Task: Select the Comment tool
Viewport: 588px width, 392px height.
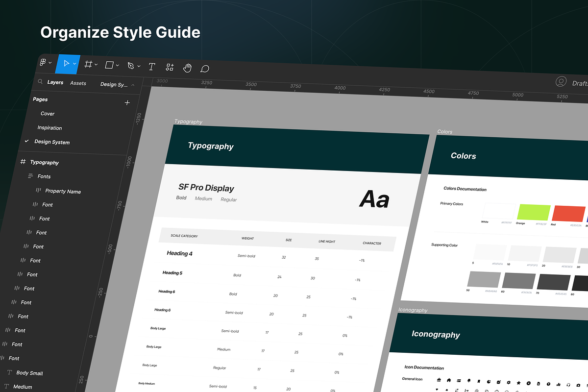Action: [x=205, y=69]
